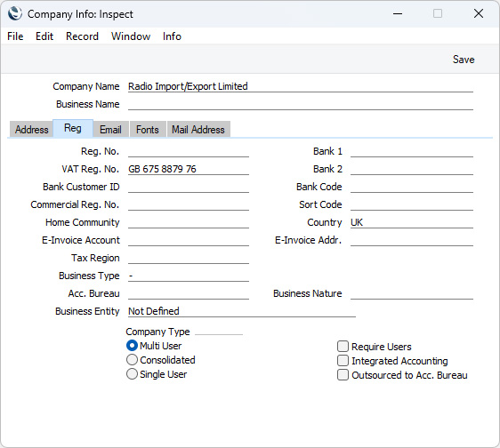This screenshot has height=448, width=500.
Task: Click the Business Entity field
Action: point(242,311)
